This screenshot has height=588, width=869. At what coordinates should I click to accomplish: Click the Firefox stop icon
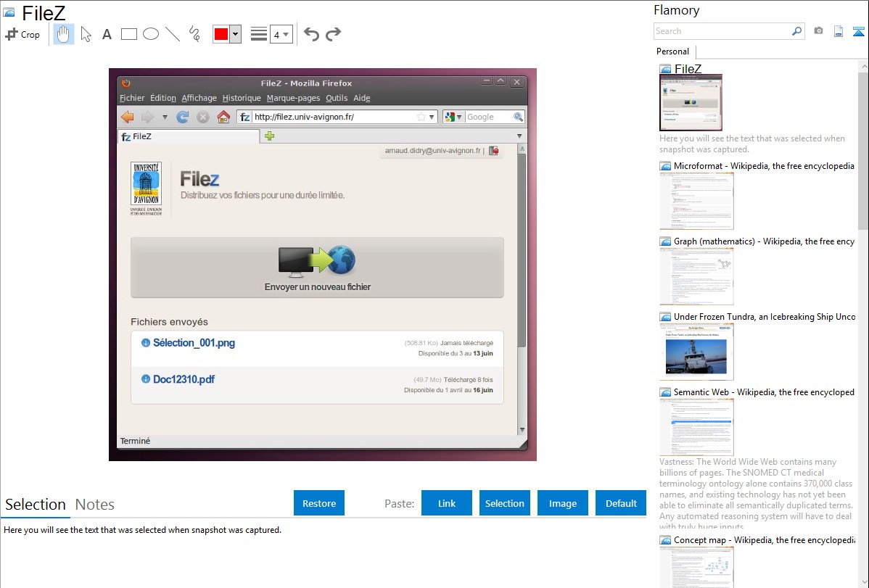click(x=203, y=117)
